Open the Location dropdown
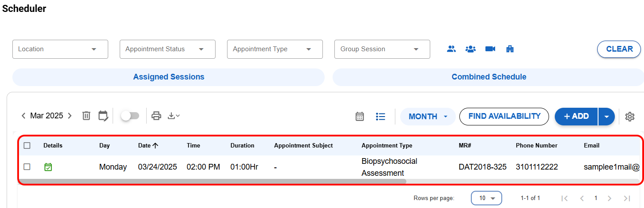Viewport: 644px width, 208px height. pyautogui.click(x=60, y=49)
